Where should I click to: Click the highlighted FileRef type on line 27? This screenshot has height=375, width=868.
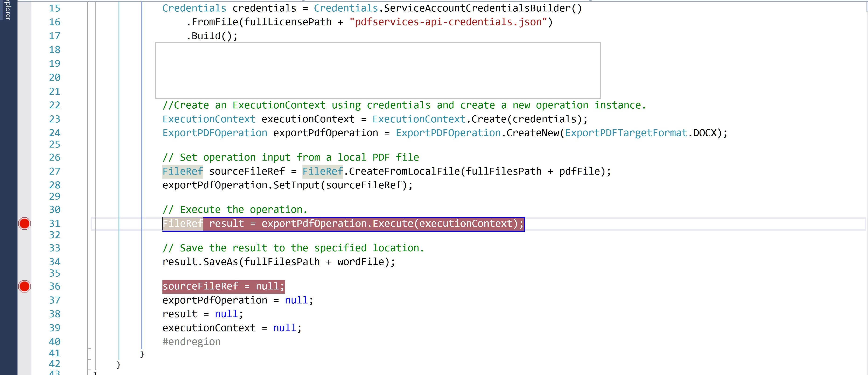[183, 171]
